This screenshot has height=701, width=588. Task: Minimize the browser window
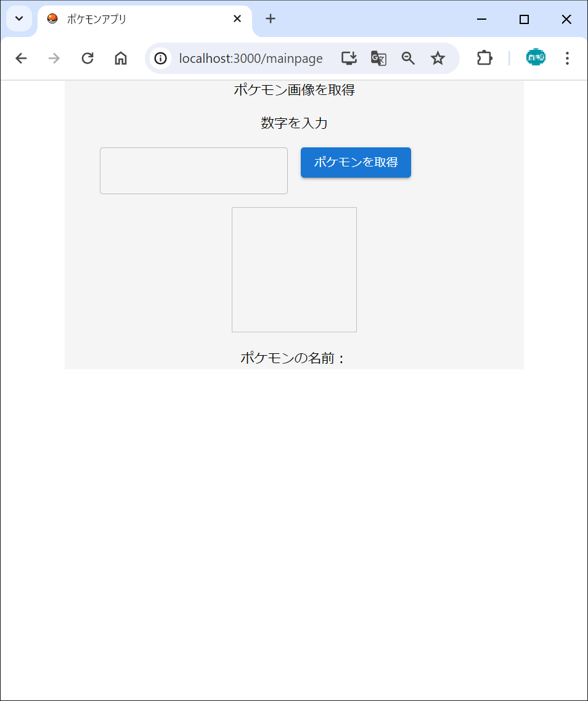coord(481,19)
